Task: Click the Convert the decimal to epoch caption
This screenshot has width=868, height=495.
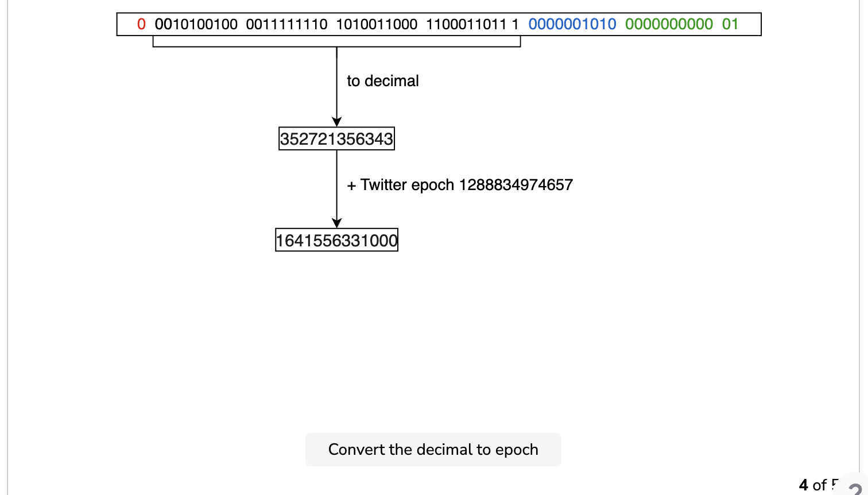Action: (x=433, y=450)
